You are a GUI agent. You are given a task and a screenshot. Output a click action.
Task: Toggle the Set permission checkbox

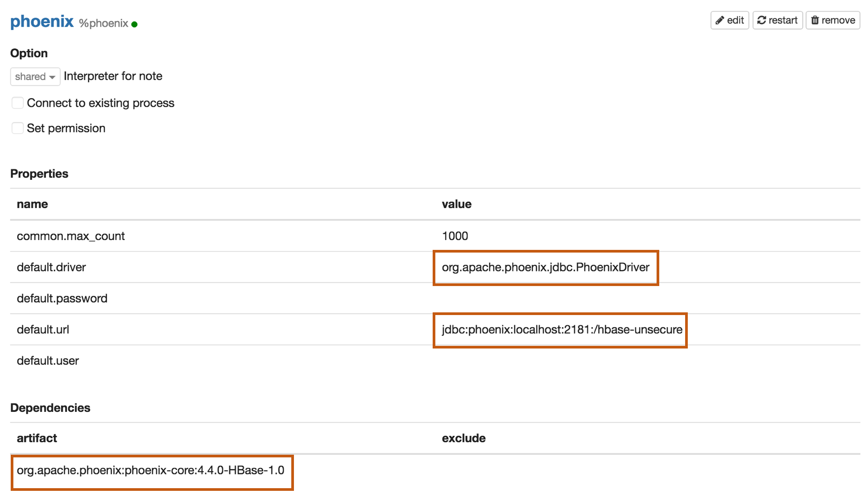(18, 129)
